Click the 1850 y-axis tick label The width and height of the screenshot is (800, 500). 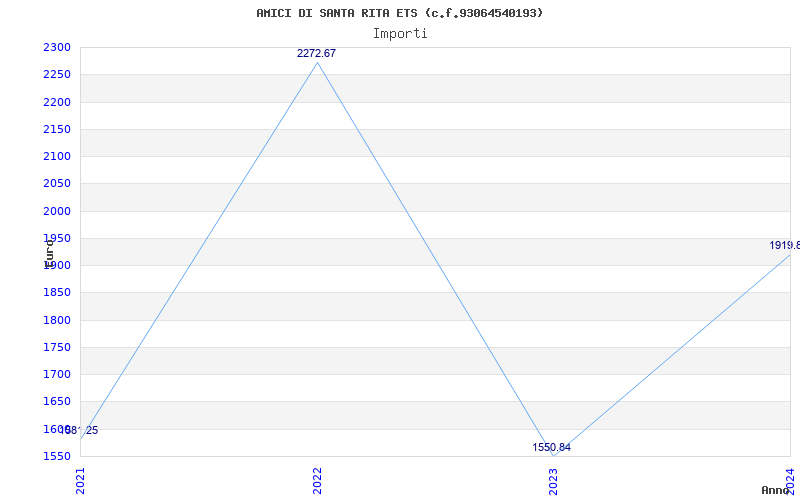click(57, 292)
